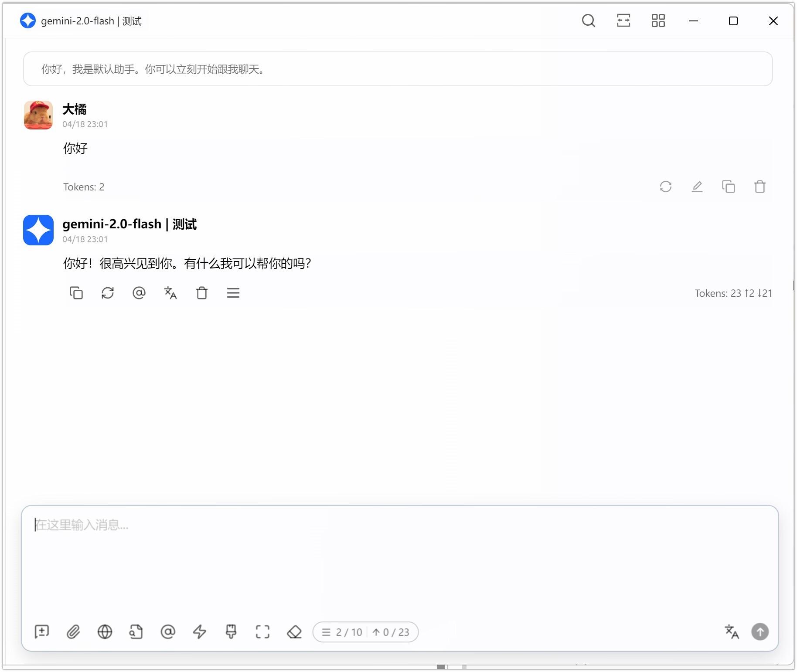The height and width of the screenshot is (672, 797).
Task: Delete the user message 你好
Action: tap(760, 187)
